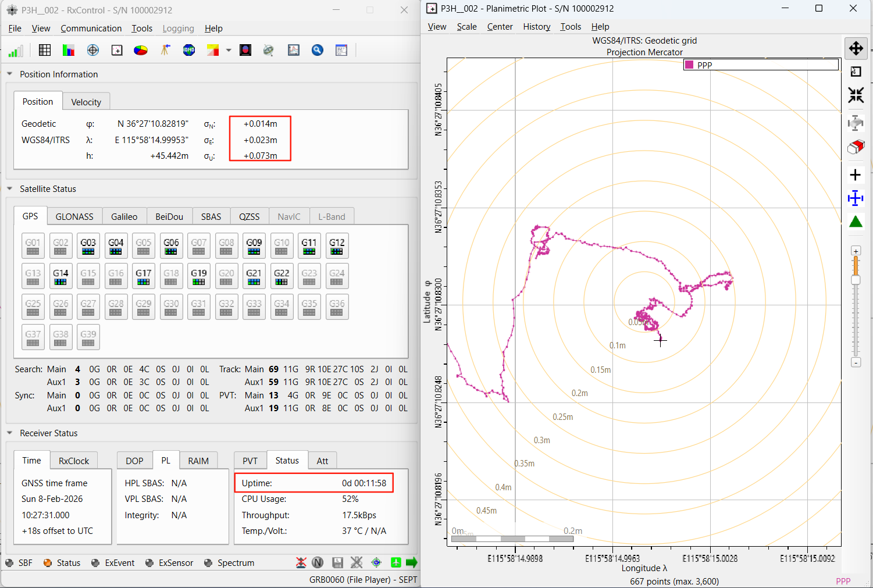Click the yellow-red map toolbar icon
This screenshot has height=588, width=873.
pos(213,50)
